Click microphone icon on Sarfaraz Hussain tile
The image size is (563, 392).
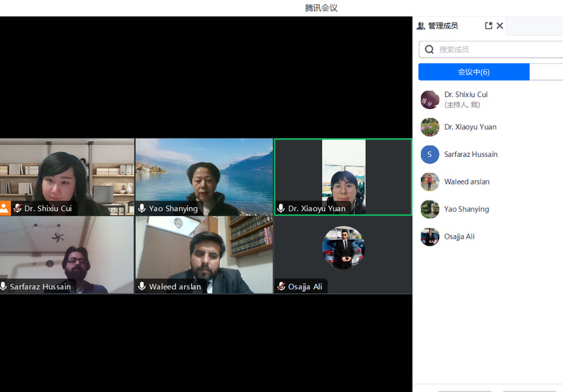pyautogui.click(x=4, y=286)
